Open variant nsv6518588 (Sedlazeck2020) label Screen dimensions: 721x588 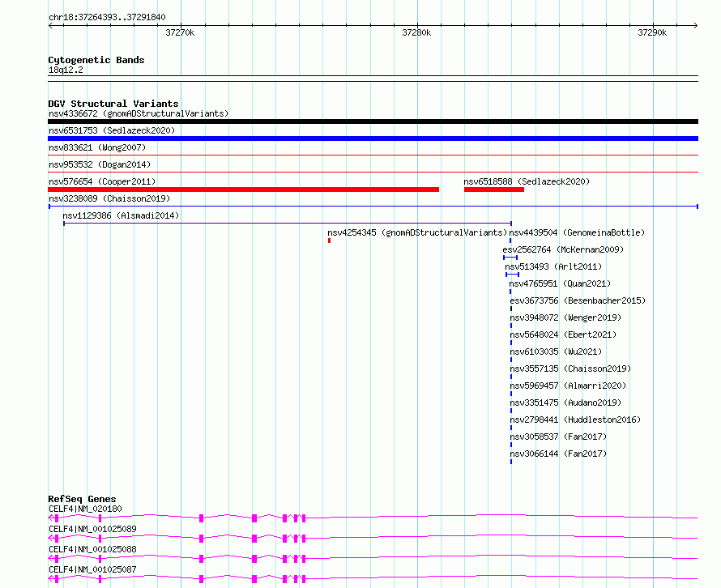coord(527,181)
